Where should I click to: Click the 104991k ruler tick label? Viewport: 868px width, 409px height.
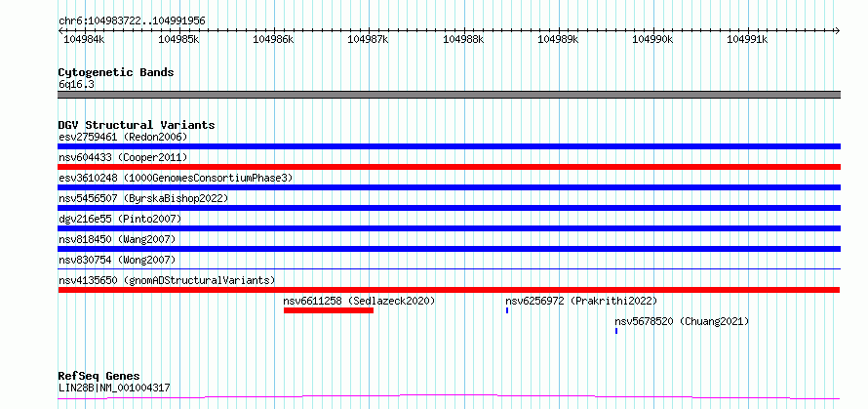pos(747,39)
